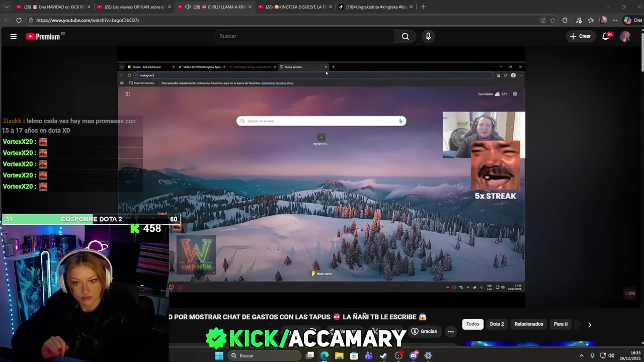Open the Edge profile picture

603,20
